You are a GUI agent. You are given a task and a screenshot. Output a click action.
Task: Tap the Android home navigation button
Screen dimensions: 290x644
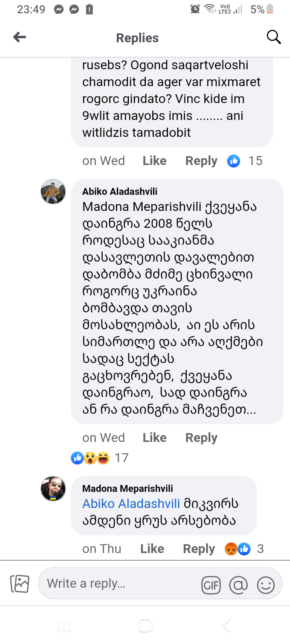coord(145,625)
